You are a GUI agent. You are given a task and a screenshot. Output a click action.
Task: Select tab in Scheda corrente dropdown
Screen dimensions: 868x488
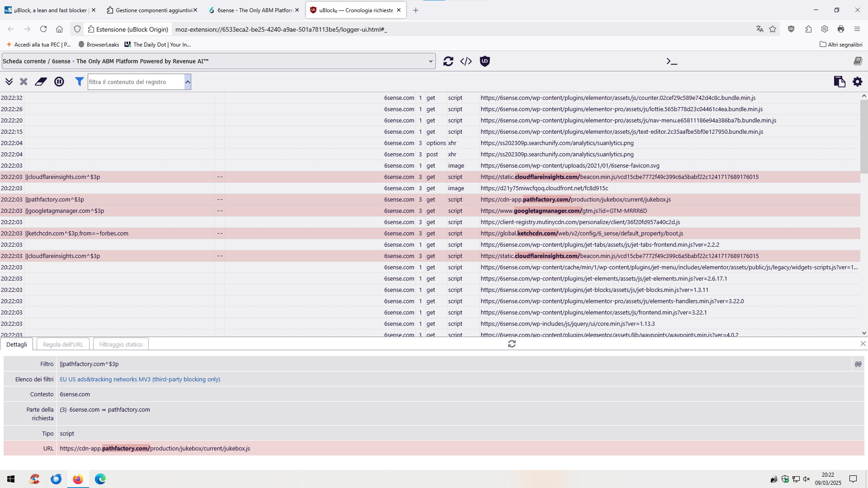(218, 61)
